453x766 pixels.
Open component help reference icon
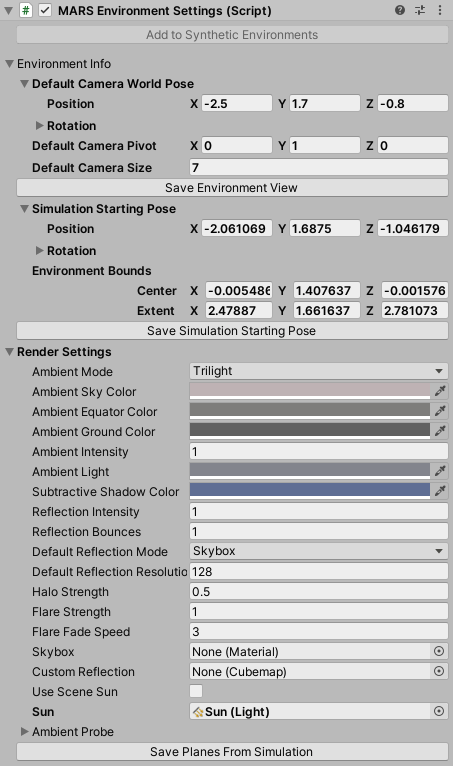[400, 10]
